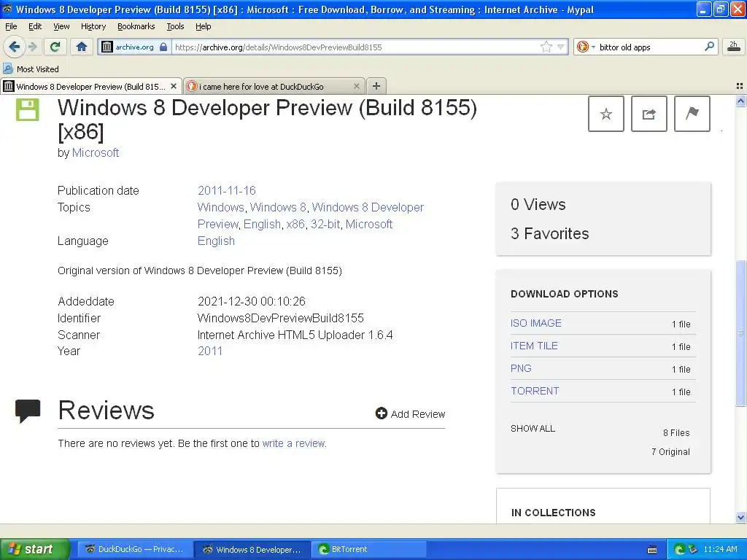Open the View menu
Screen dimensions: 747x560
61,26
